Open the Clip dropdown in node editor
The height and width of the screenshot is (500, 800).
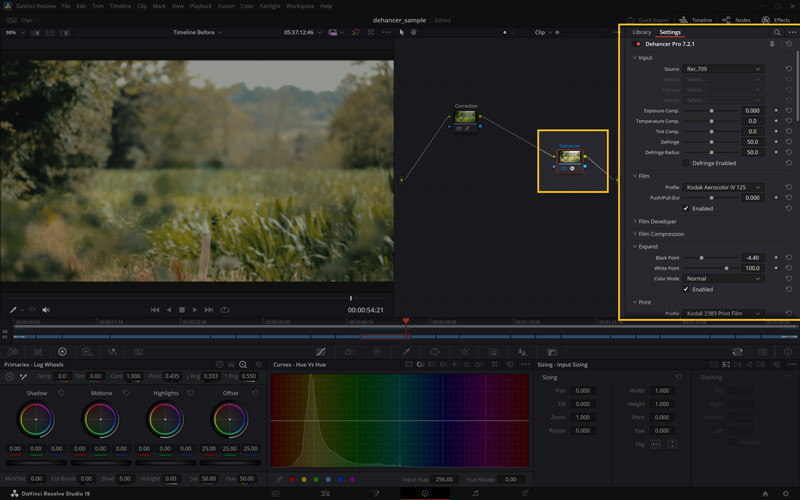pos(543,32)
